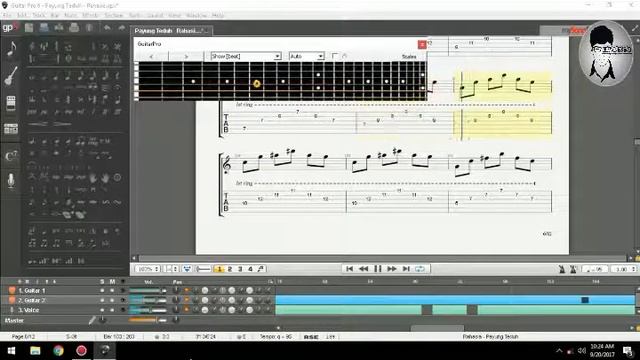Click the undo arrow icon
Viewport: 640px width, 360px height.
[107, 28]
